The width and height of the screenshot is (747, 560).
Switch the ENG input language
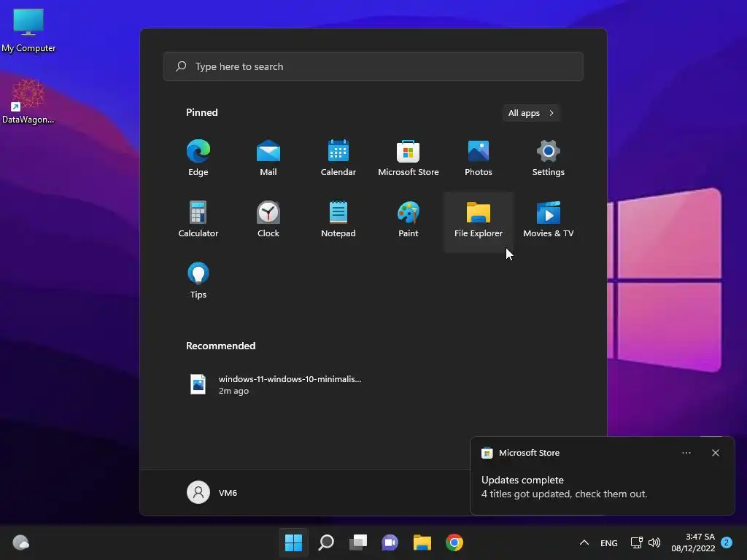click(x=609, y=542)
